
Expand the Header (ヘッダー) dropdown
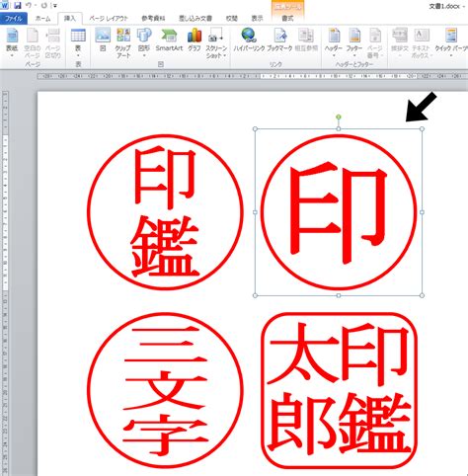coord(334,42)
